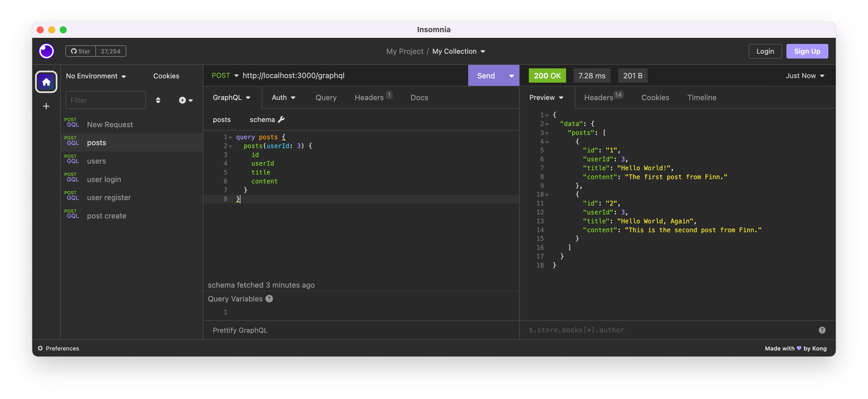This screenshot has height=399, width=868.
Task: Click the posts operation name selector
Action: click(x=222, y=119)
